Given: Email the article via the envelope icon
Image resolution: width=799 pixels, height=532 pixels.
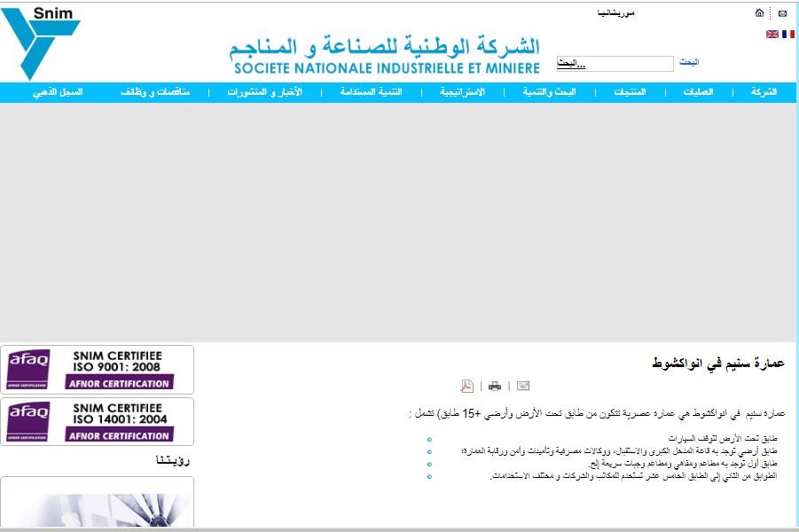Looking at the screenshot, I should coord(523,386).
